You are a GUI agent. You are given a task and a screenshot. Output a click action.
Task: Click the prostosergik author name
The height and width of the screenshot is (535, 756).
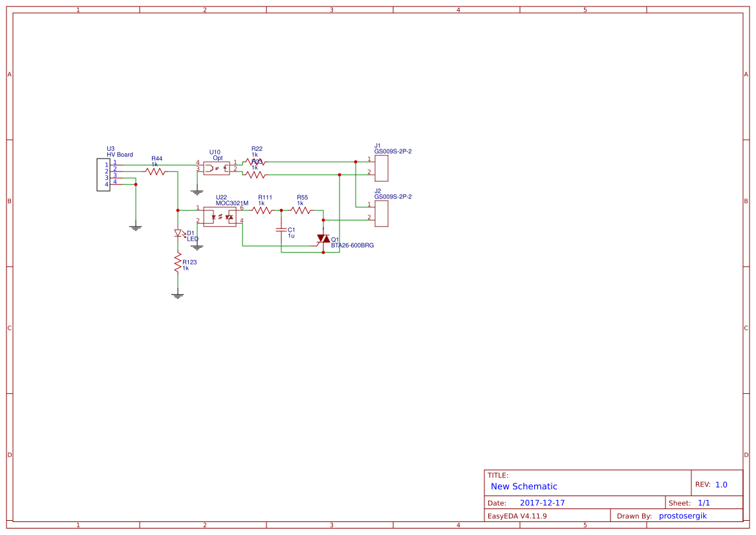click(682, 516)
